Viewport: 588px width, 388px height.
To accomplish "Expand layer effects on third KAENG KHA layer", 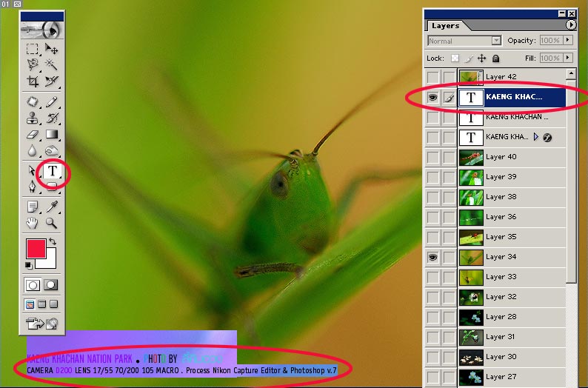I will (x=536, y=137).
